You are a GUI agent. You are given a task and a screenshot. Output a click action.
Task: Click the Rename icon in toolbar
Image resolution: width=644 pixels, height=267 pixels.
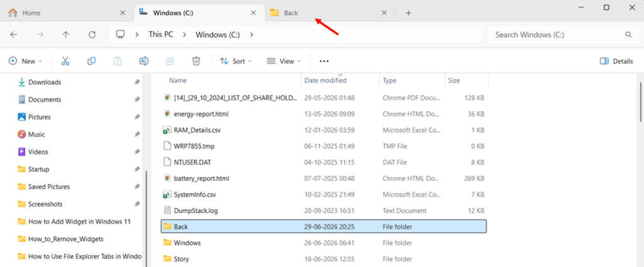point(144,61)
